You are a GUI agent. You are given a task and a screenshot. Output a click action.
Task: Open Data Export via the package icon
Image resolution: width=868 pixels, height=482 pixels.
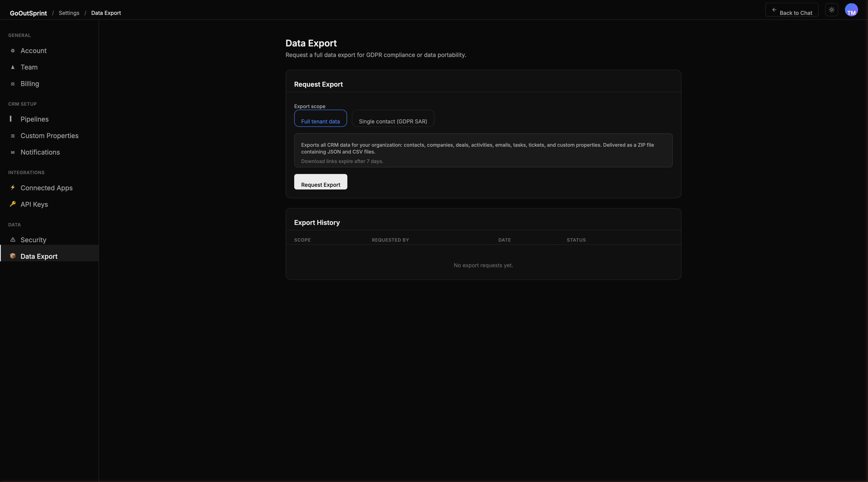coord(13,256)
